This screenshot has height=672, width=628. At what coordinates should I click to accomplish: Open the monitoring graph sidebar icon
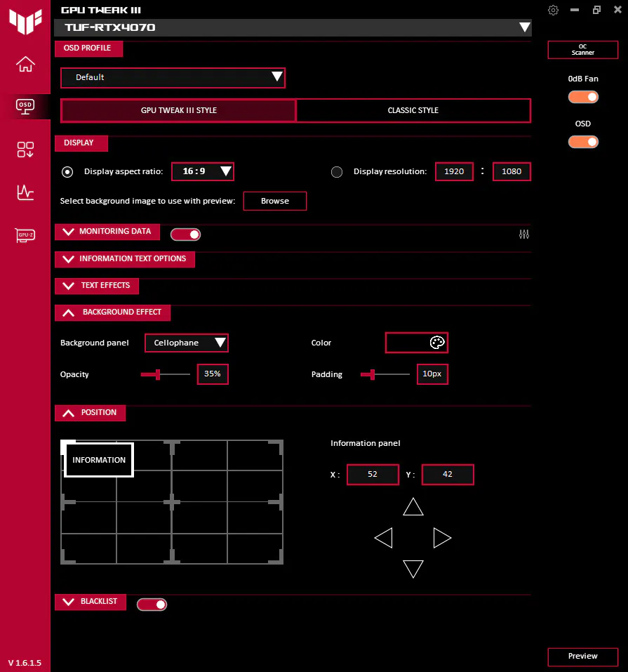pyautogui.click(x=25, y=192)
